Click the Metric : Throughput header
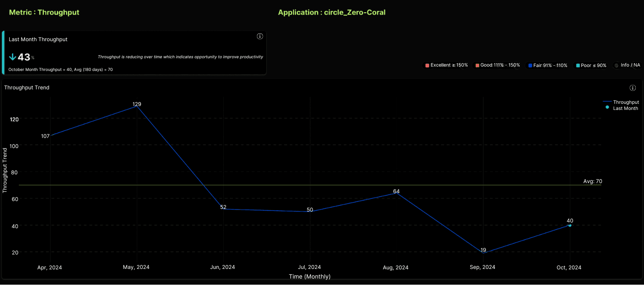Image resolution: width=644 pixels, height=286 pixels. click(44, 12)
